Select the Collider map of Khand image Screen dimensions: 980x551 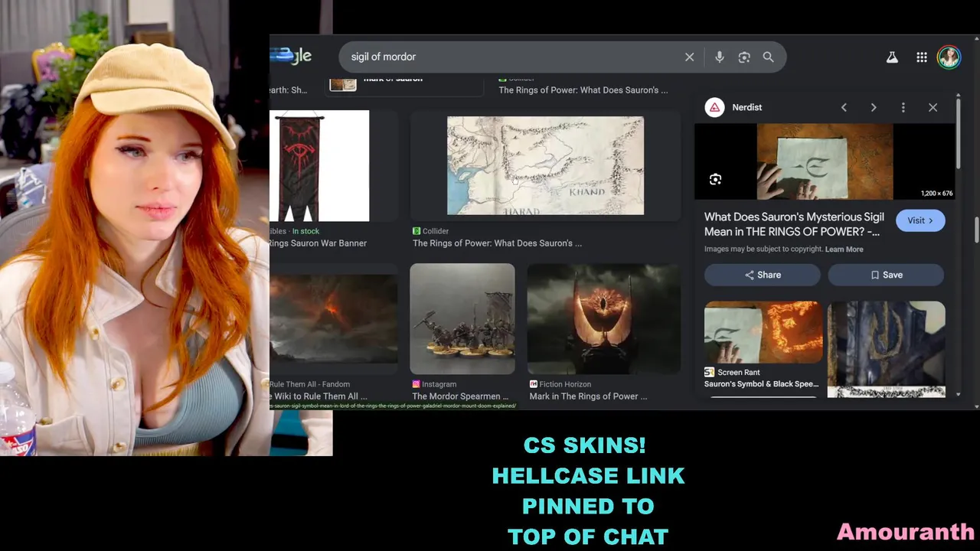click(545, 165)
